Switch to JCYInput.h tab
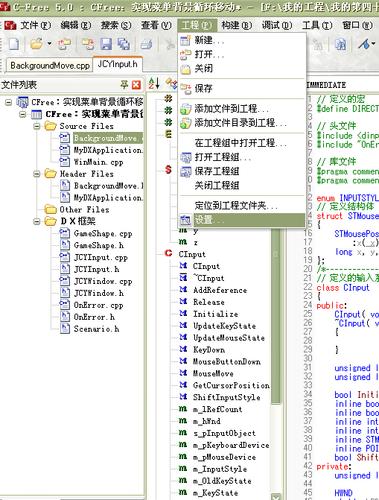Viewport: 379px width, 500px height. [117, 64]
